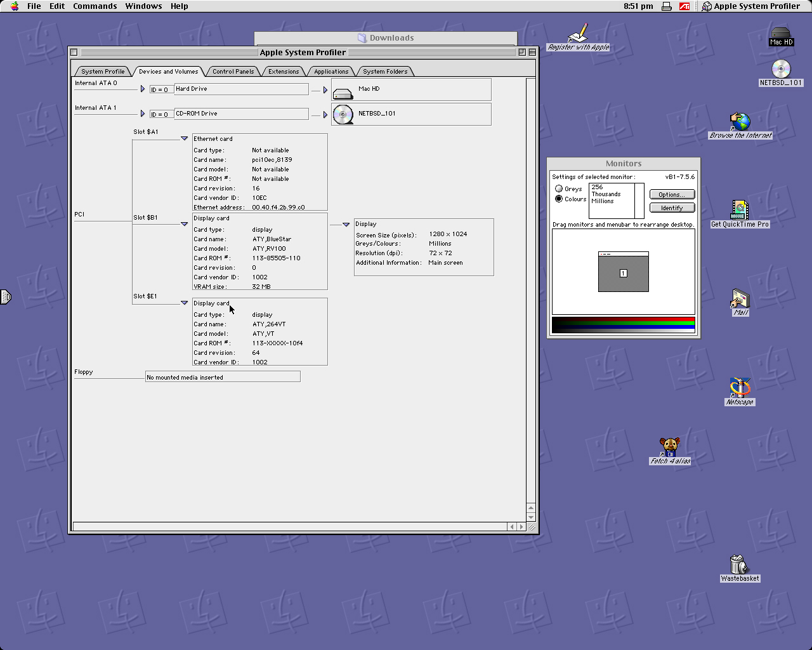This screenshot has height=650, width=812.
Task: Click the CD-ROM Drive device field
Action: coord(241,114)
